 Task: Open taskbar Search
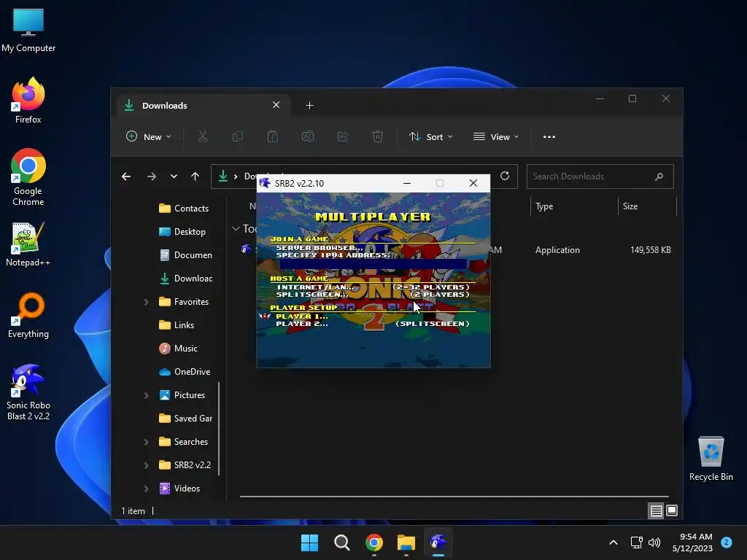click(x=341, y=542)
